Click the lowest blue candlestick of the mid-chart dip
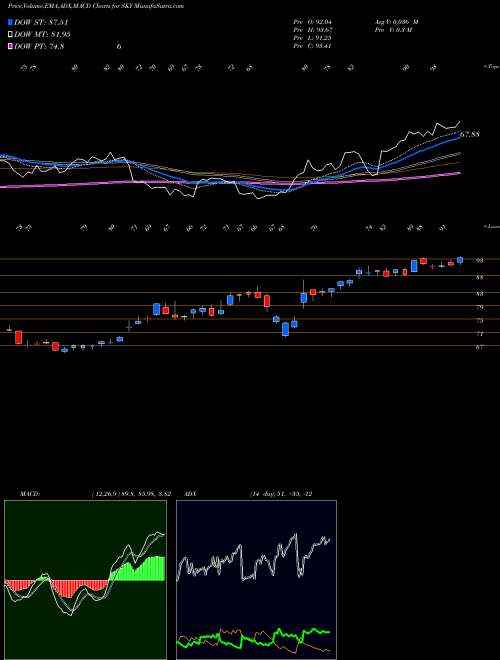 tap(285, 329)
